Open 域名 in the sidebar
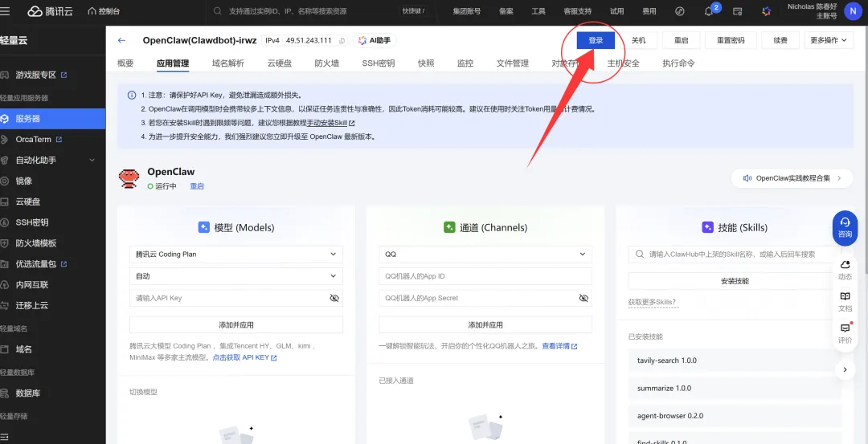This screenshot has width=868, height=444. pos(23,349)
